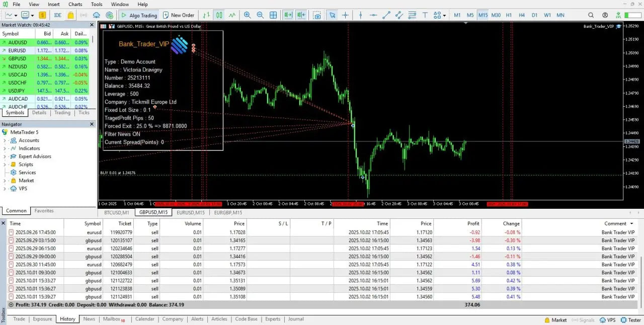644x325 pixels.
Task: Toggle chart auto scroll
Action: point(288,15)
